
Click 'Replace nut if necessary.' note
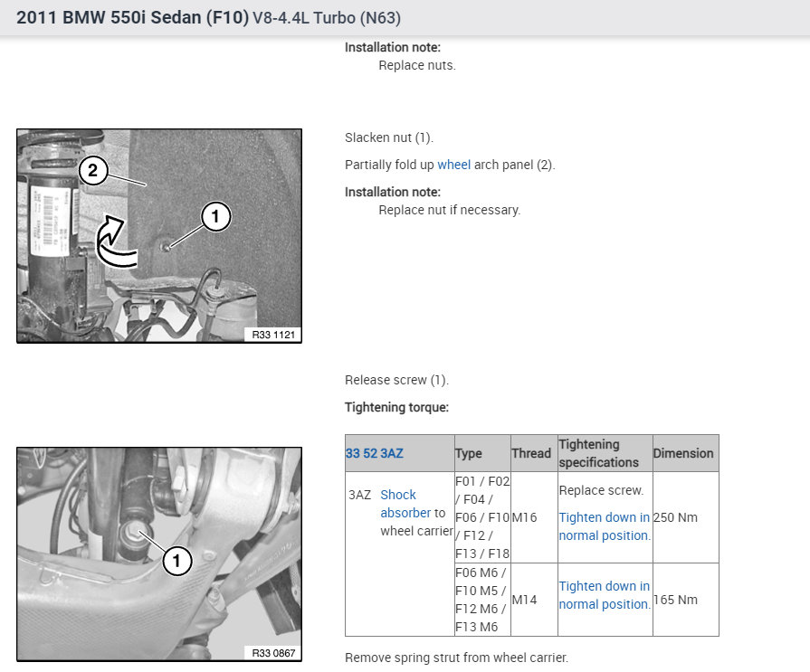click(450, 210)
